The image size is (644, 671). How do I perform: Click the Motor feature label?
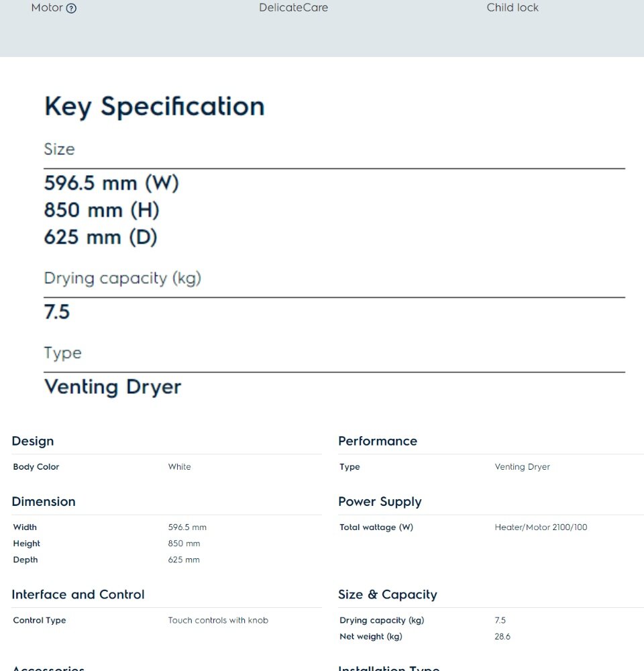47,7
